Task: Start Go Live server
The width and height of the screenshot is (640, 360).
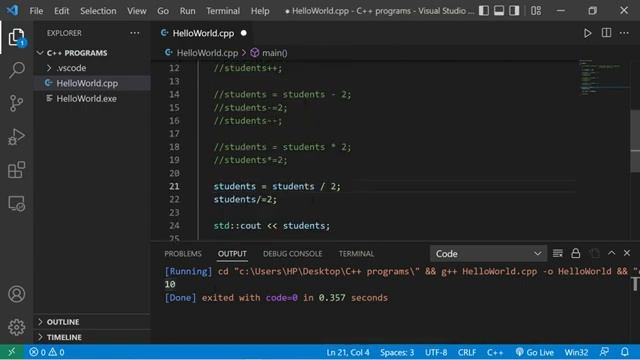Action: click(x=535, y=352)
